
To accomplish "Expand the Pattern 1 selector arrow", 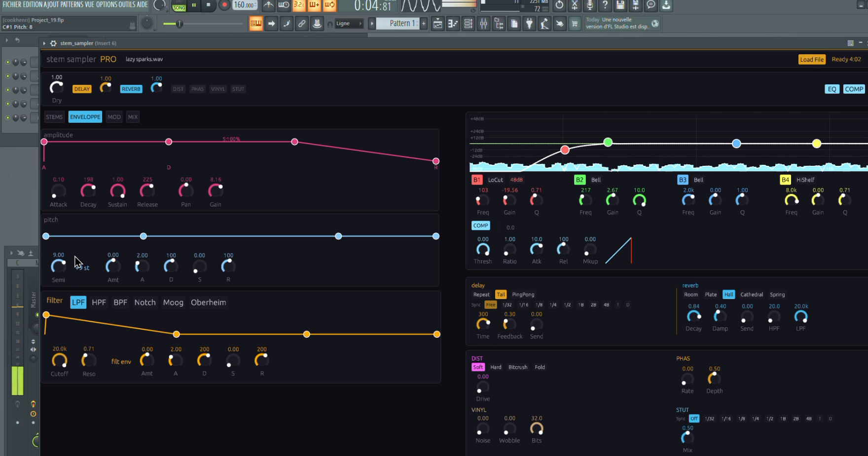I will pyautogui.click(x=372, y=24).
